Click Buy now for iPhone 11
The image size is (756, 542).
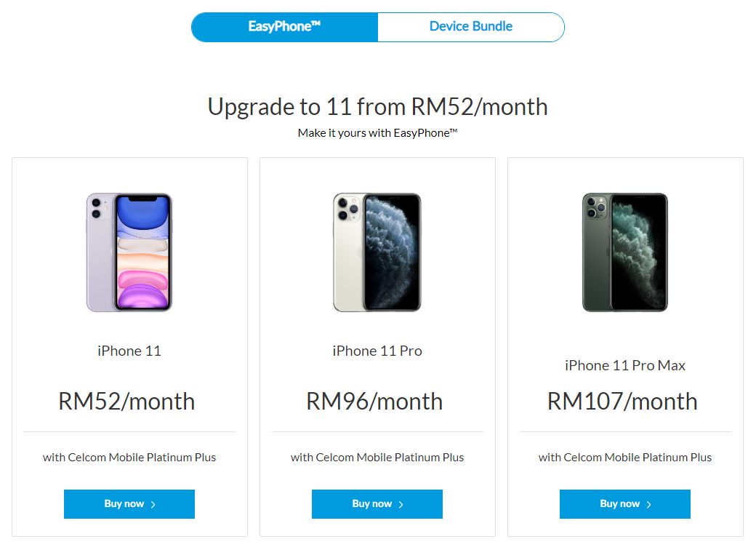(x=129, y=504)
